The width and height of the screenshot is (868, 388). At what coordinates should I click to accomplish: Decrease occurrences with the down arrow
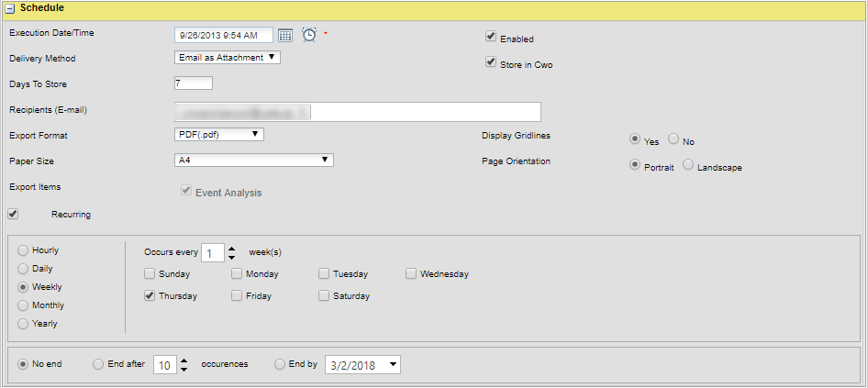coord(184,369)
